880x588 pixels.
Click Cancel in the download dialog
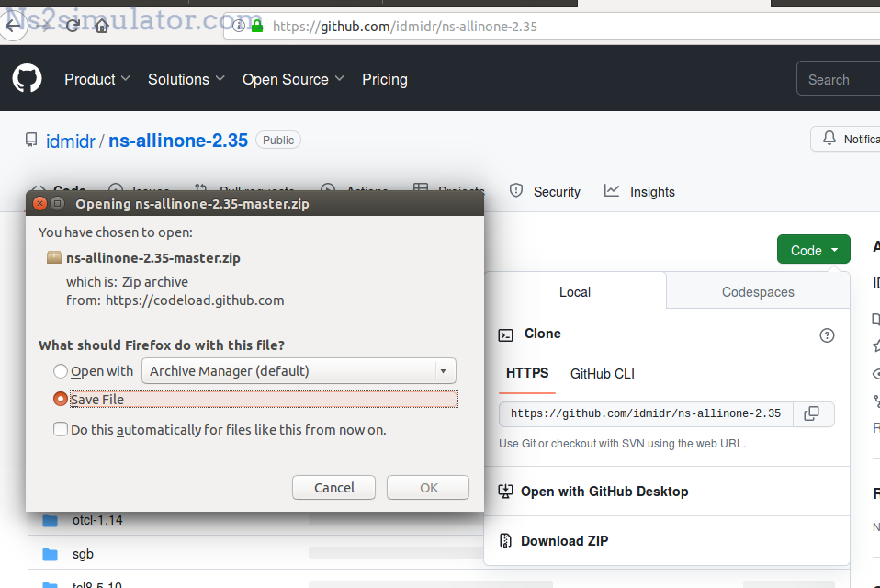tap(334, 488)
